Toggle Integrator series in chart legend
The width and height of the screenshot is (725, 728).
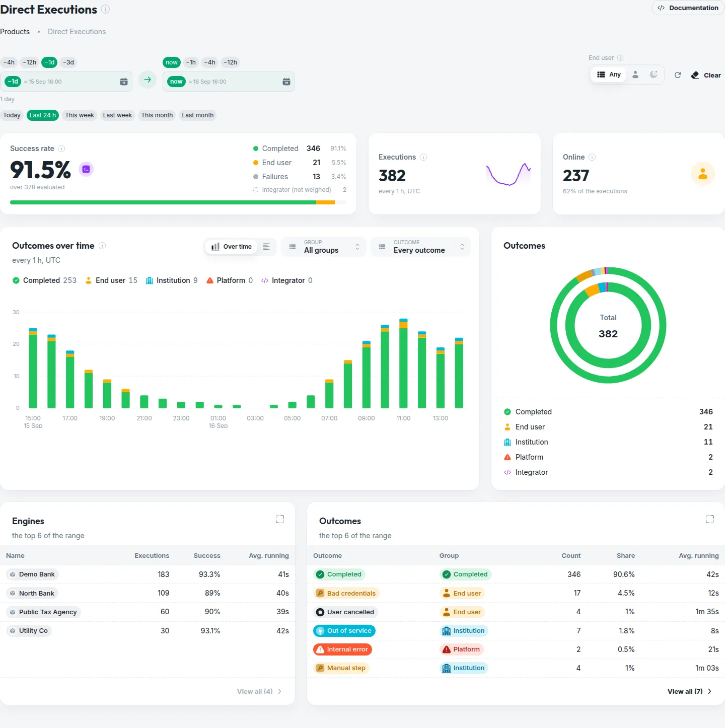click(287, 280)
